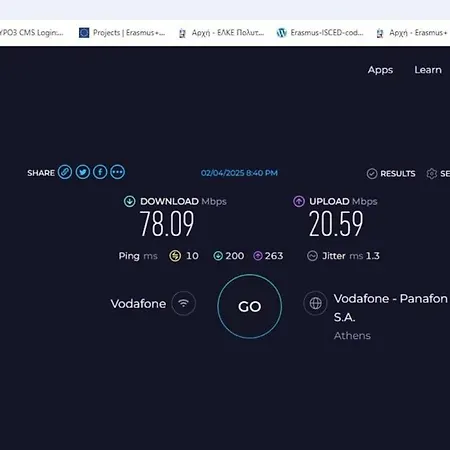Open RESULTS history

click(391, 174)
